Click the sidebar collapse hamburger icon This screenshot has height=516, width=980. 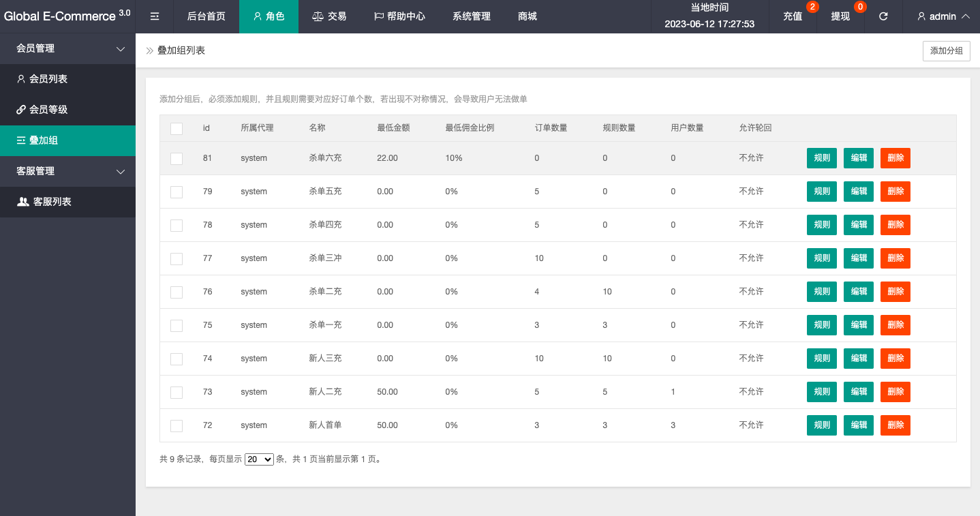[155, 16]
